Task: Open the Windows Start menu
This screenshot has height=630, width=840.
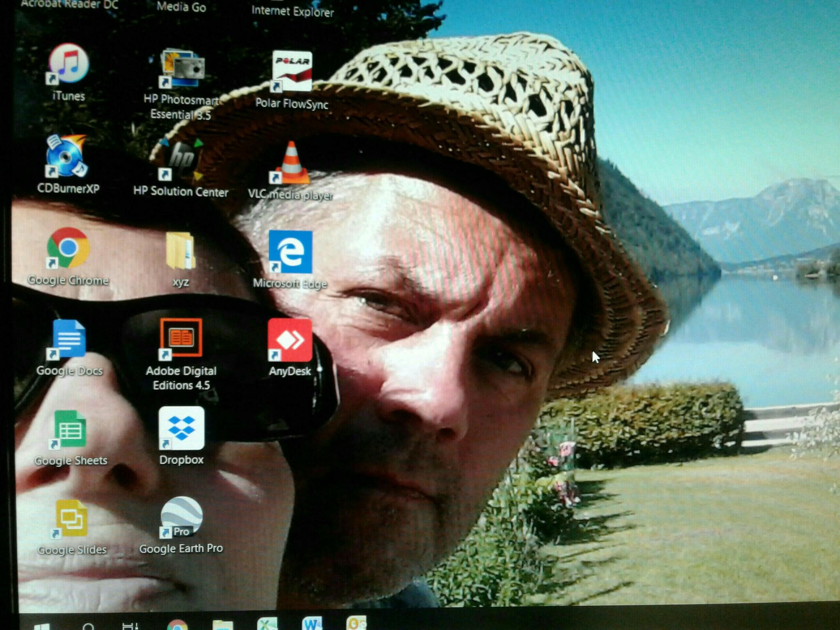Action: (x=42, y=626)
